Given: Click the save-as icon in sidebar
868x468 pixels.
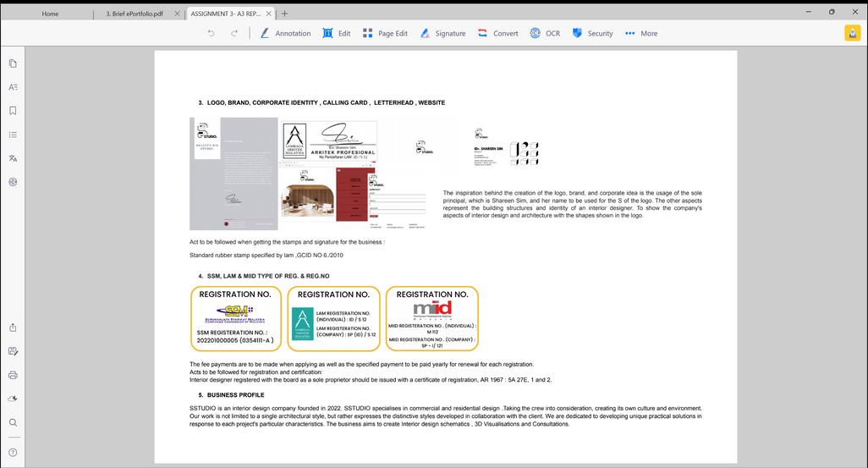Looking at the screenshot, I should pos(13,351).
